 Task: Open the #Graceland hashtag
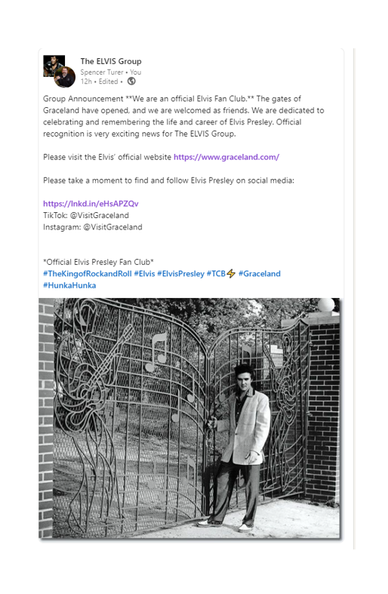coord(260,274)
